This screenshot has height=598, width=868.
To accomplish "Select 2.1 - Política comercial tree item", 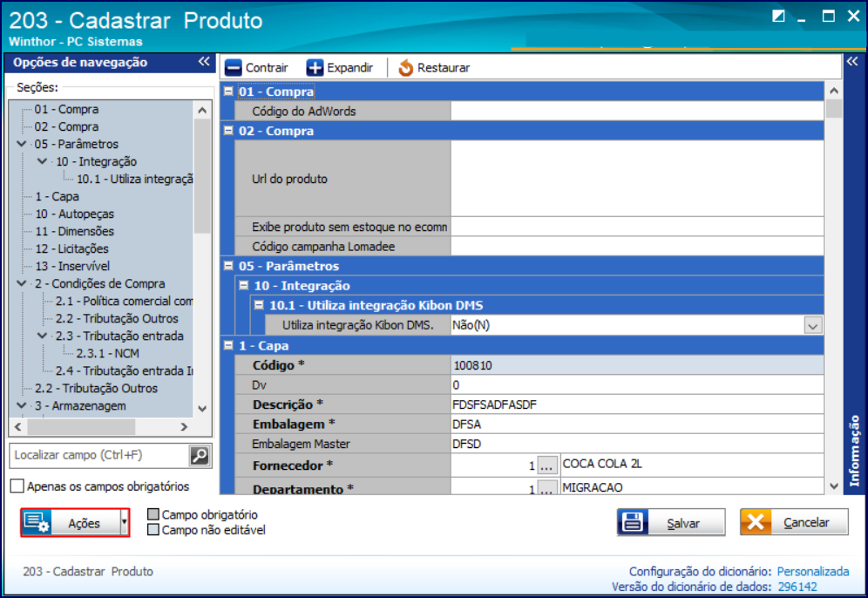I will [x=124, y=302].
